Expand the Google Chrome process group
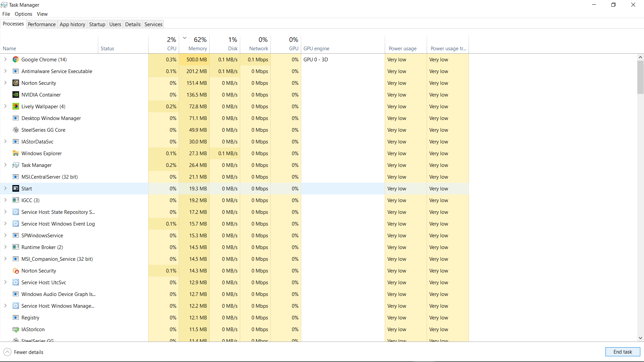644x362 pixels. [5, 60]
